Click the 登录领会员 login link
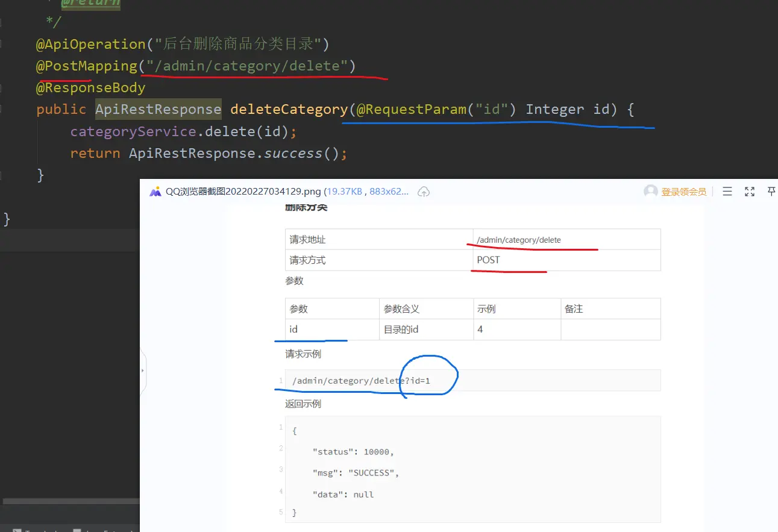 pos(683,192)
